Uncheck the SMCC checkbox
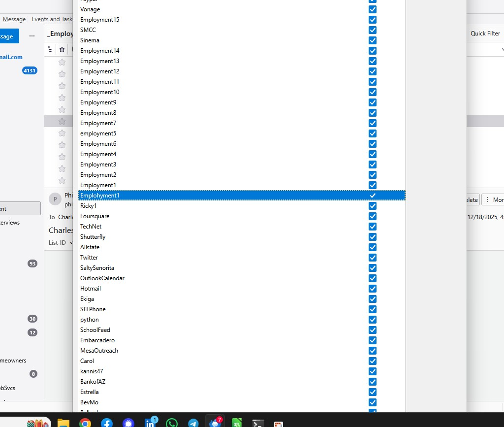The height and width of the screenshot is (427, 504). [373, 30]
